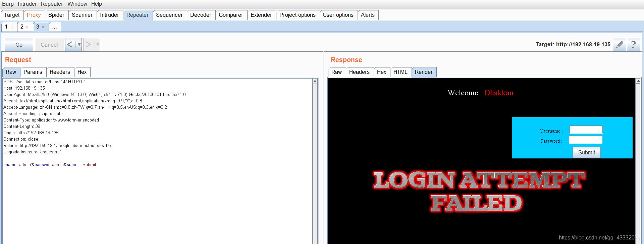Click the rendered Password input field

(x=586, y=140)
